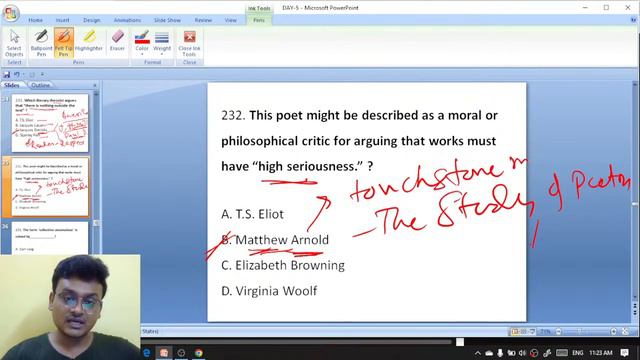Switch to the View ribbon tab
The image size is (640, 360).
click(231, 20)
